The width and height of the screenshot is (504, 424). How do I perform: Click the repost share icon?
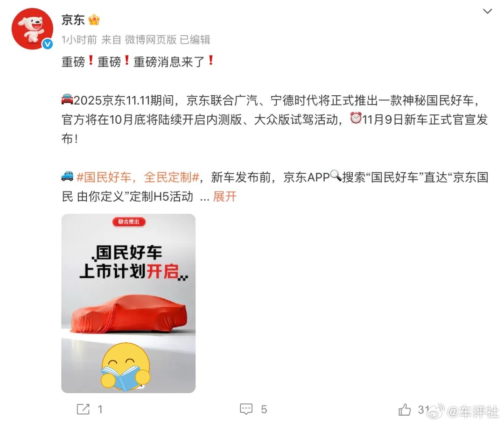point(83,409)
